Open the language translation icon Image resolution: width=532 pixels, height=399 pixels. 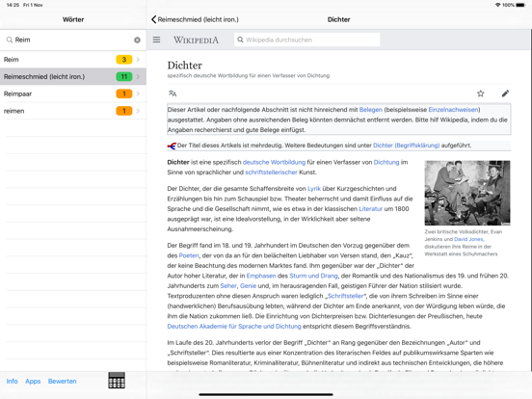click(173, 93)
